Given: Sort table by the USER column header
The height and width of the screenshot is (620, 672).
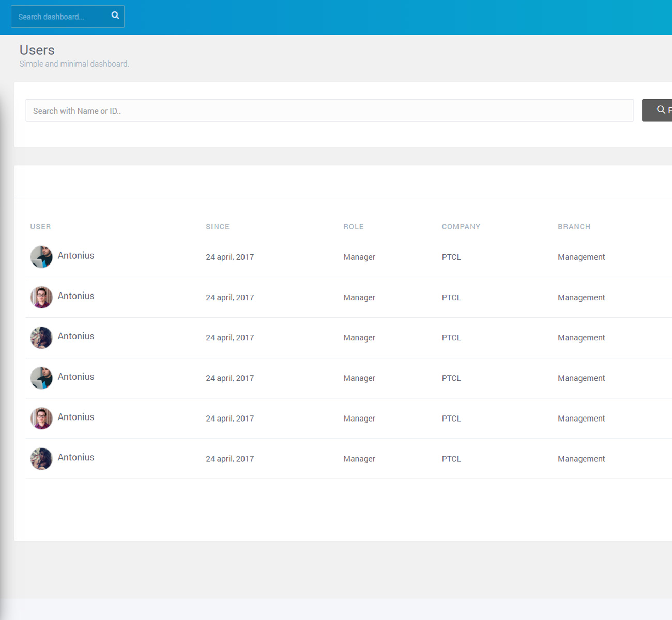Looking at the screenshot, I should [40, 226].
